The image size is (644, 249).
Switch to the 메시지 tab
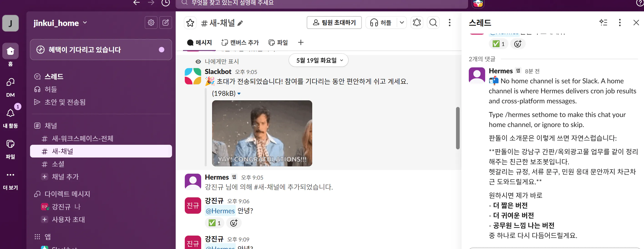[199, 43]
